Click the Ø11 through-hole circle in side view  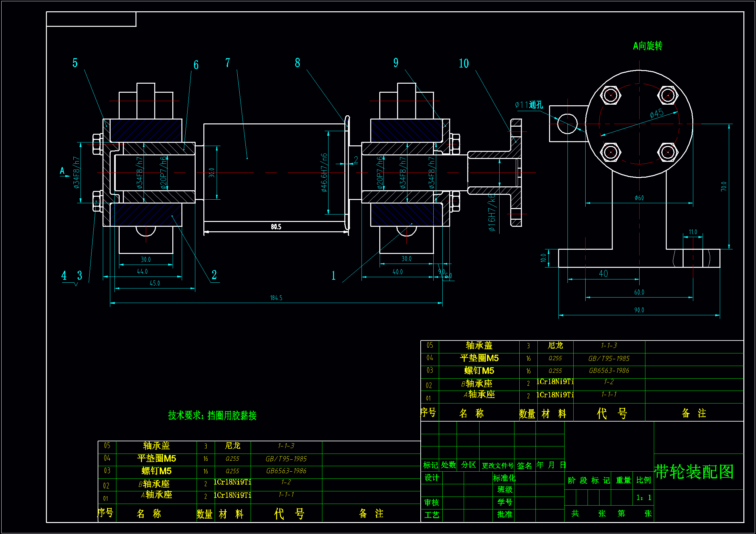click(x=567, y=124)
